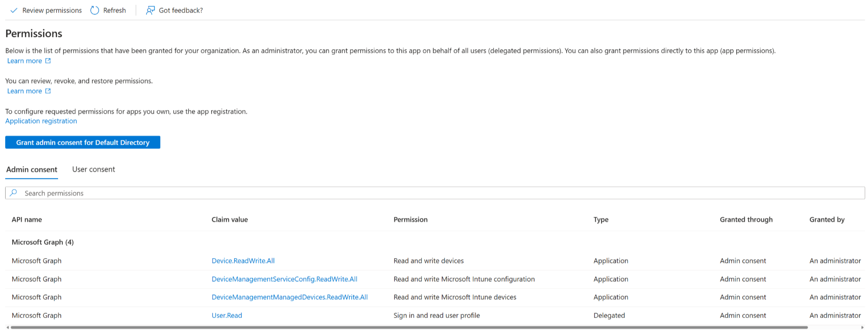Click the Type column header

601,219
